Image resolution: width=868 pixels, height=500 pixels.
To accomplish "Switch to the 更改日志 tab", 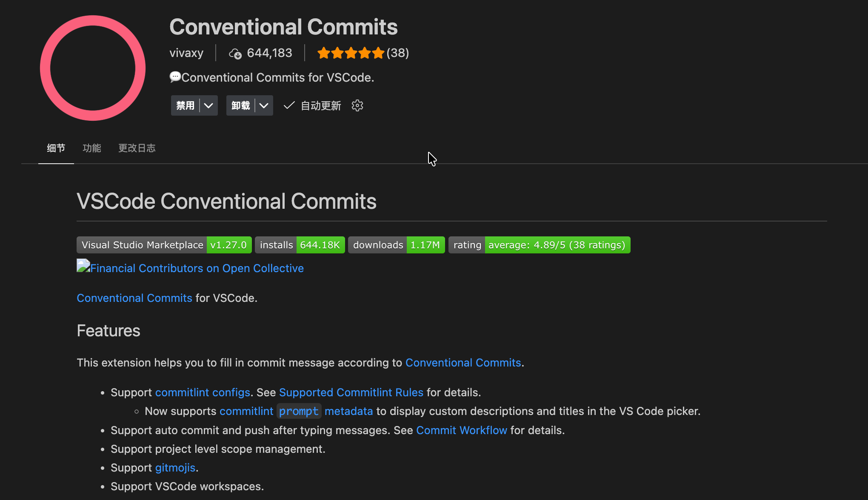I will [x=137, y=148].
